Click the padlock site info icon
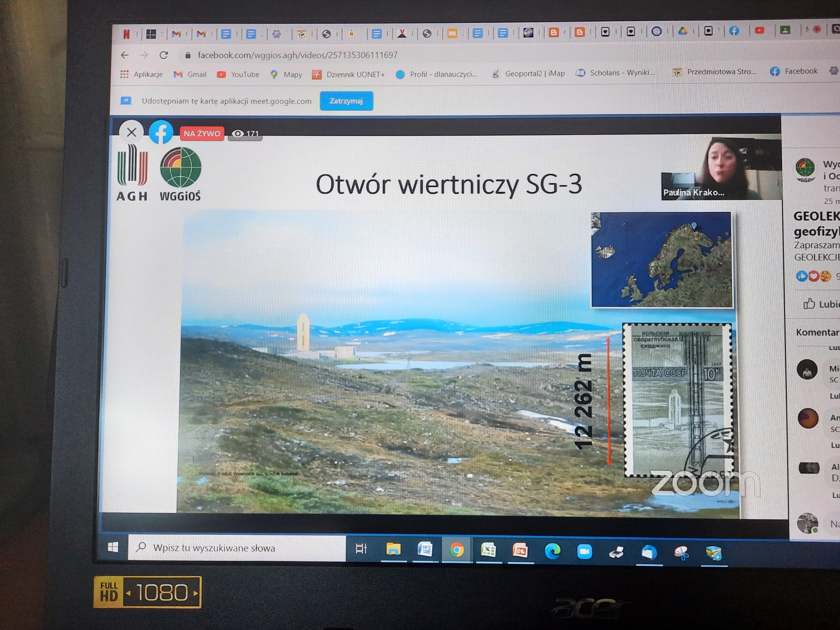 (188, 55)
